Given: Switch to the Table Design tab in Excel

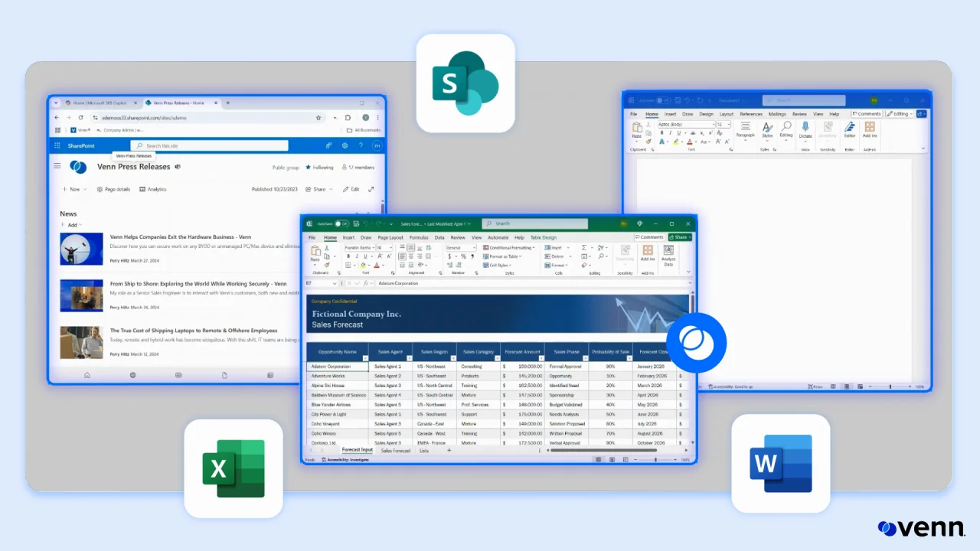Looking at the screenshot, I should [x=544, y=237].
